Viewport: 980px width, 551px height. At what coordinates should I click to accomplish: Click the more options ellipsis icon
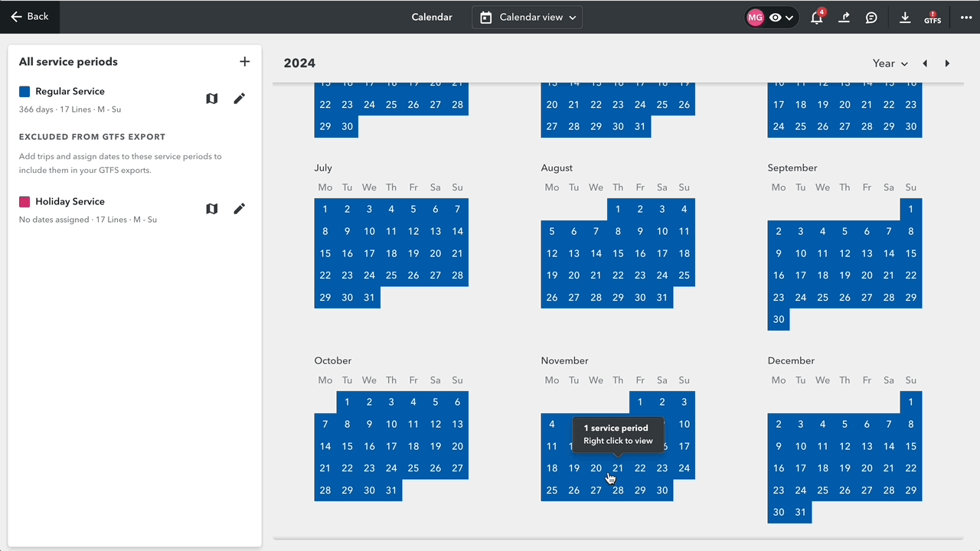coord(966,17)
